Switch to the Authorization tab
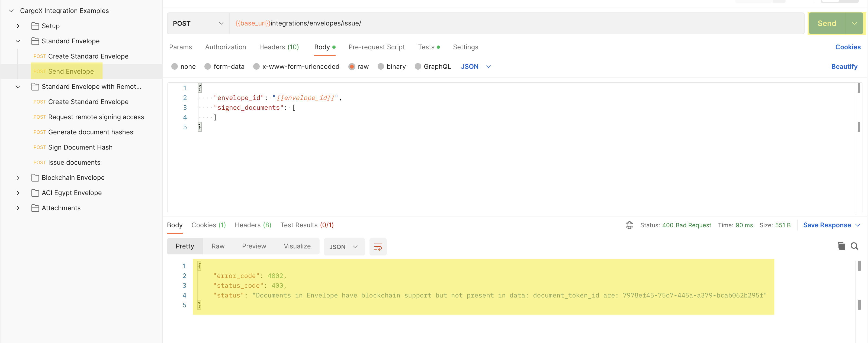This screenshot has height=343, width=868. (x=225, y=47)
